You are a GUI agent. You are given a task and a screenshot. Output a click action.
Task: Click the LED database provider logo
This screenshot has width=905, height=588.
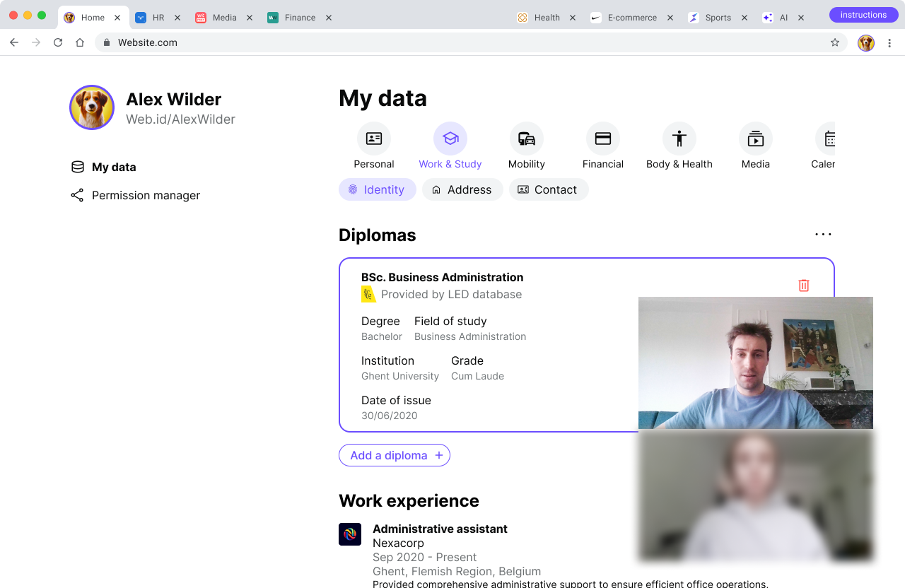(368, 294)
